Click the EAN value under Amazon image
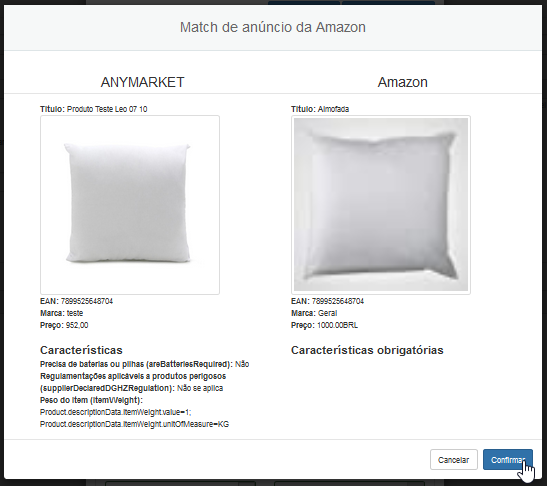The width and height of the screenshot is (547, 486). 338,301
